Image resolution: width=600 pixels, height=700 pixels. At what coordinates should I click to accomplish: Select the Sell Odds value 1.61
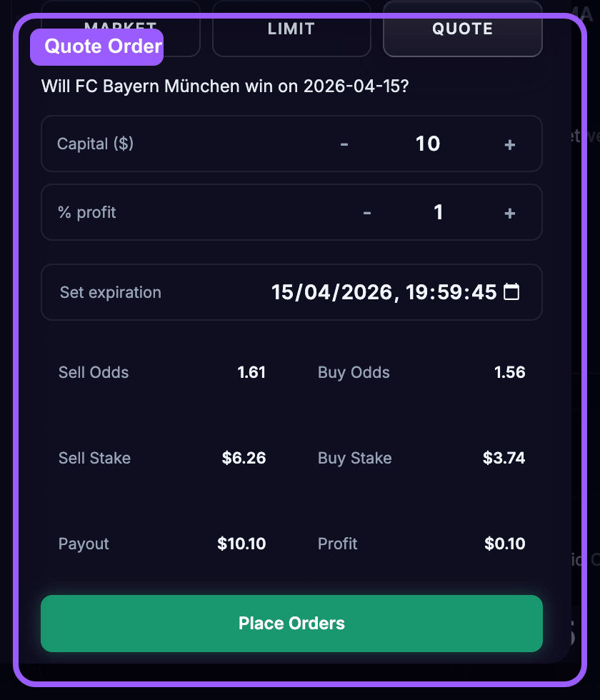point(251,372)
